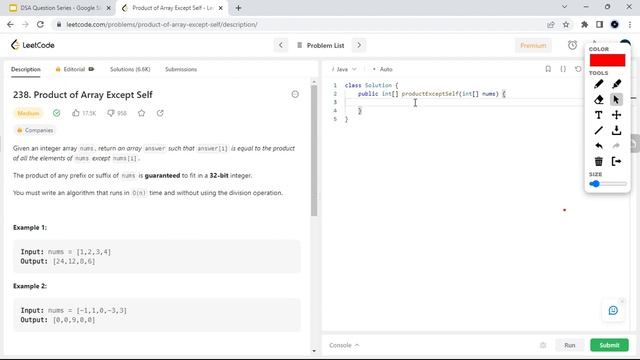640x360 pixels.
Task: Run the code
Action: 570,345
